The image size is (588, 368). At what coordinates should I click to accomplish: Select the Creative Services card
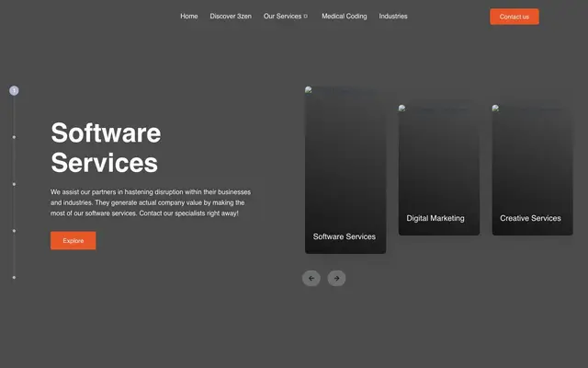[x=533, y=170]
